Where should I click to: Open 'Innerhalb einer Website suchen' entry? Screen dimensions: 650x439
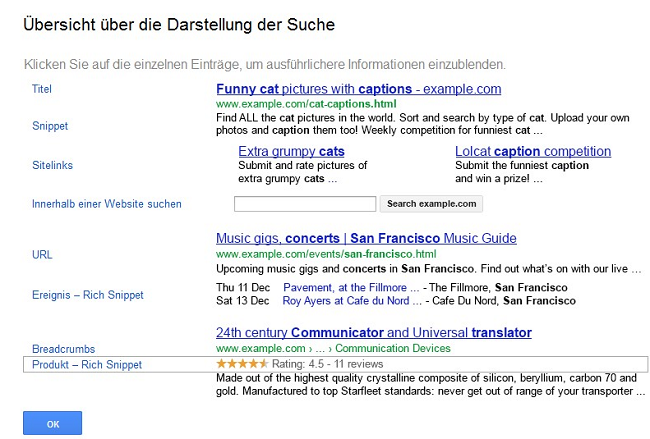pyautogui.click(x=107, y=204)
